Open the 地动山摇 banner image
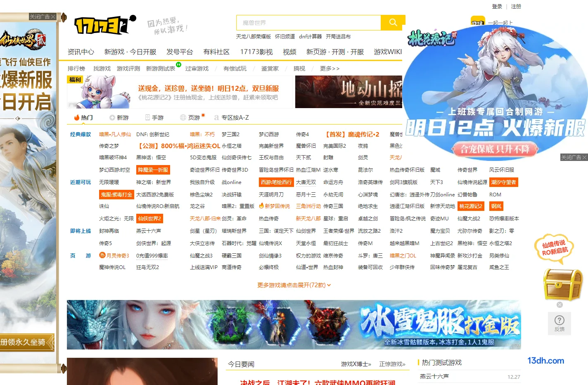 pyautogui.click(x=349, y=92)
